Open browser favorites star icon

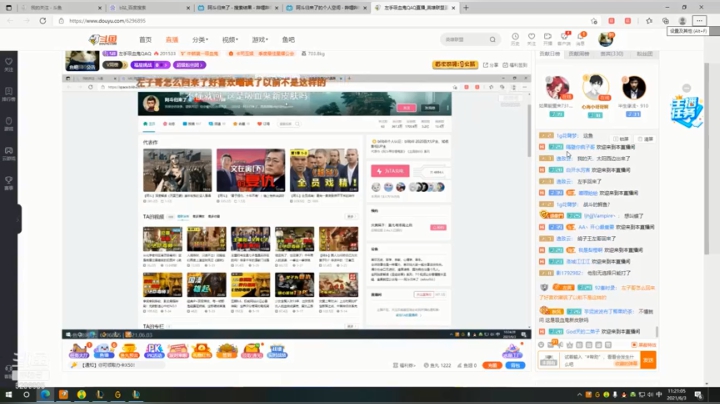(649, 21)
